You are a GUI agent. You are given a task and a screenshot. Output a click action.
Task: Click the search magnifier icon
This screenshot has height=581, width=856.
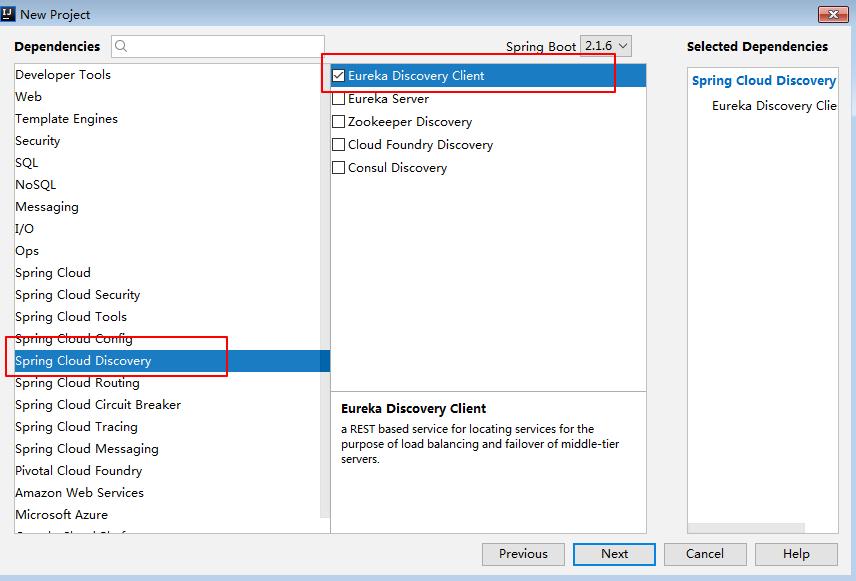(121, 46)
